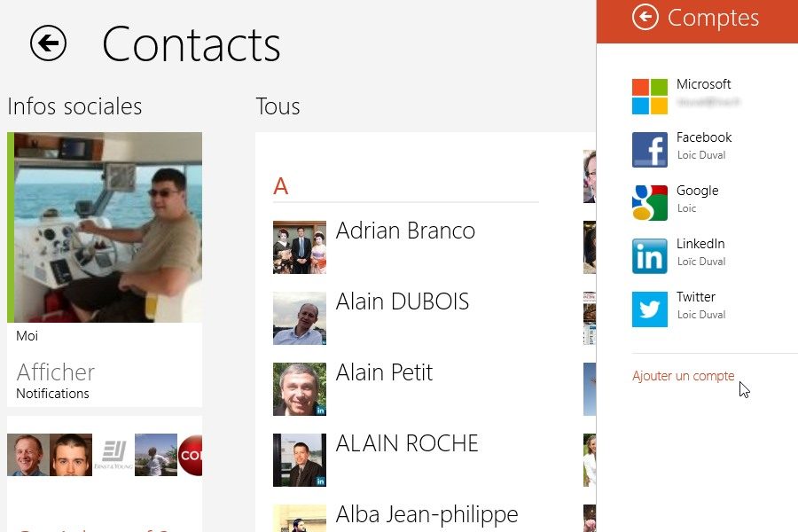
Task: Go back using the Contacts back arrow
Action: click(49, 43)
